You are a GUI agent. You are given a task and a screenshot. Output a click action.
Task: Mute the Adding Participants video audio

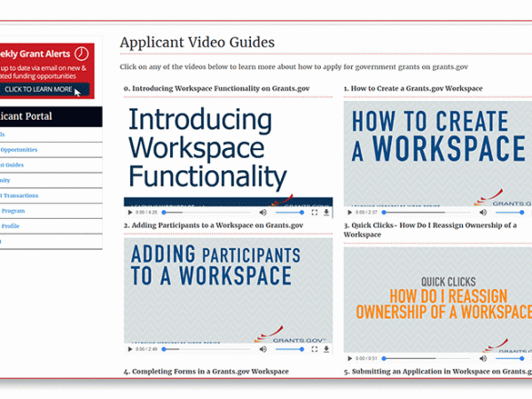pyautogui.click(x=262, y=349)
